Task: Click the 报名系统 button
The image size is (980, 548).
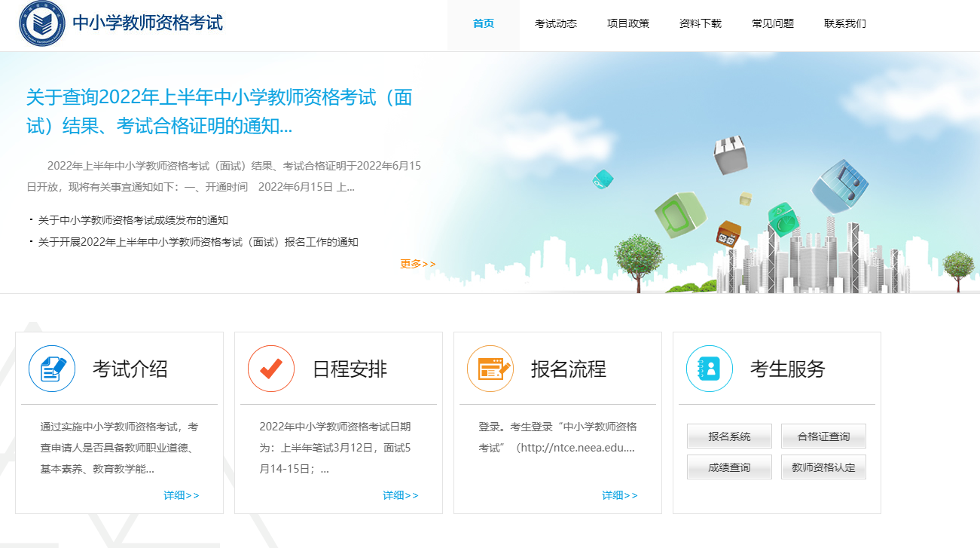Action: (728, 436)
